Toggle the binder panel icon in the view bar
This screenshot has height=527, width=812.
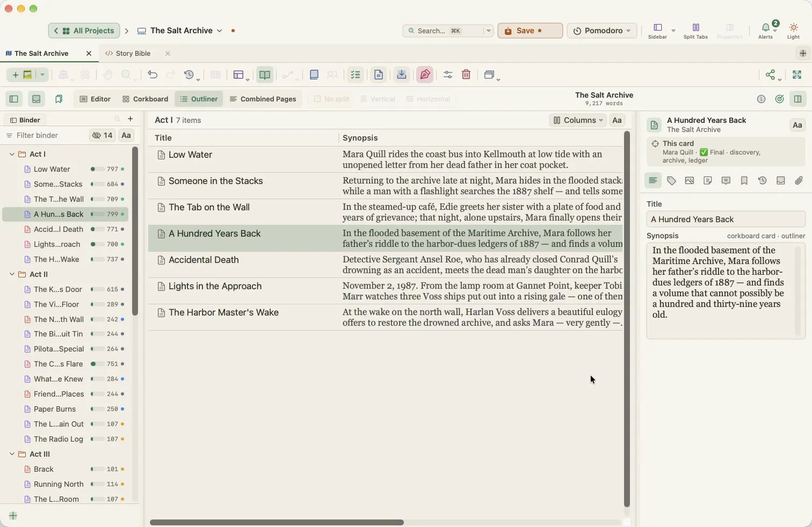click(14, 99)
